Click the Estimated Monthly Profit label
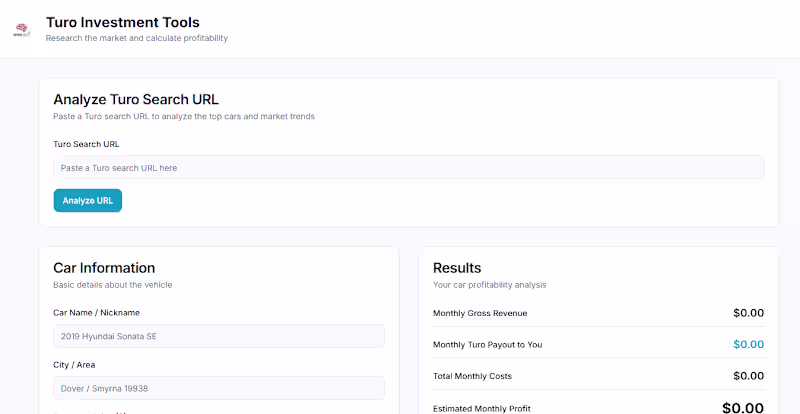Image resolution: width=800 pixels, height=414 pixels. [x=482, y=409]
